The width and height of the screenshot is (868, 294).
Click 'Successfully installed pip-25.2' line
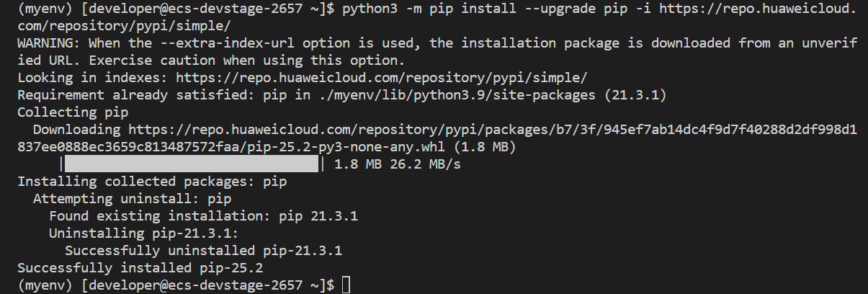pos(140,268)
